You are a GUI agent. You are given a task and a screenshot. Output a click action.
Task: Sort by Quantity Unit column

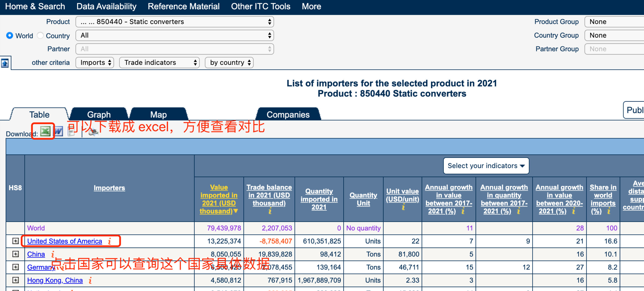click(x=363, y=199)
